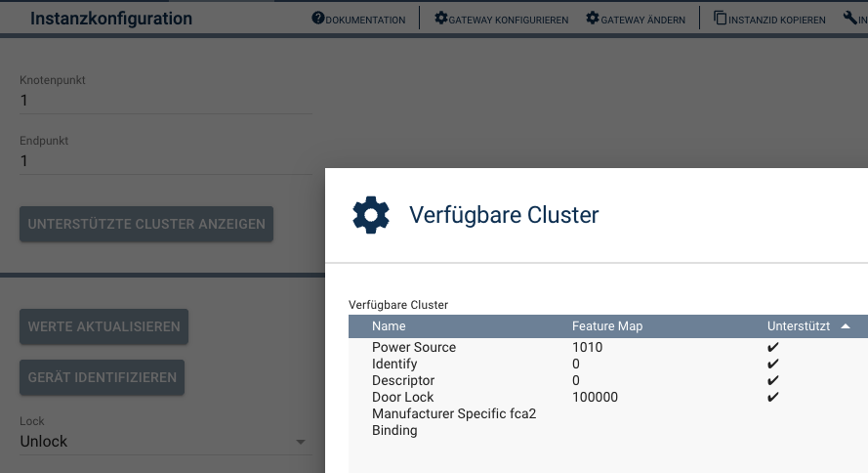Image resolution: width=868 pixels, height=473 pixels.
Task: Toggle the Door Lock supported checkmark
Action: 773,398
